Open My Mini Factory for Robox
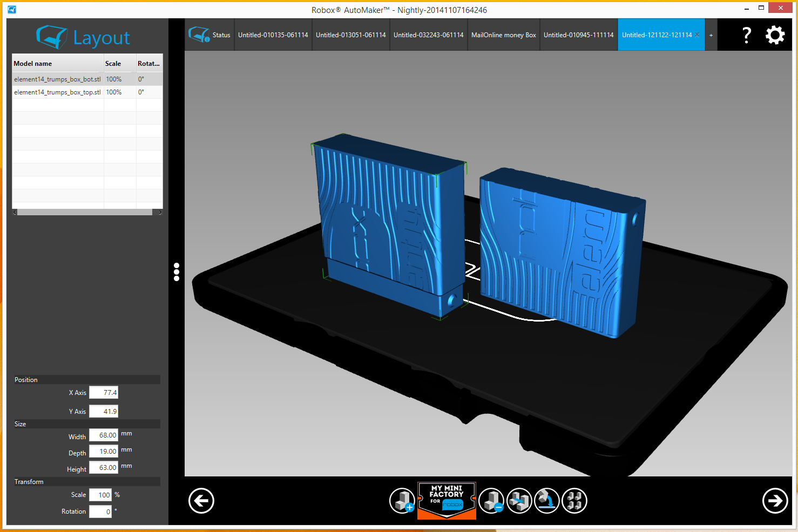The width and height of the screenshot is (798, 532). [x=447, y=500]
